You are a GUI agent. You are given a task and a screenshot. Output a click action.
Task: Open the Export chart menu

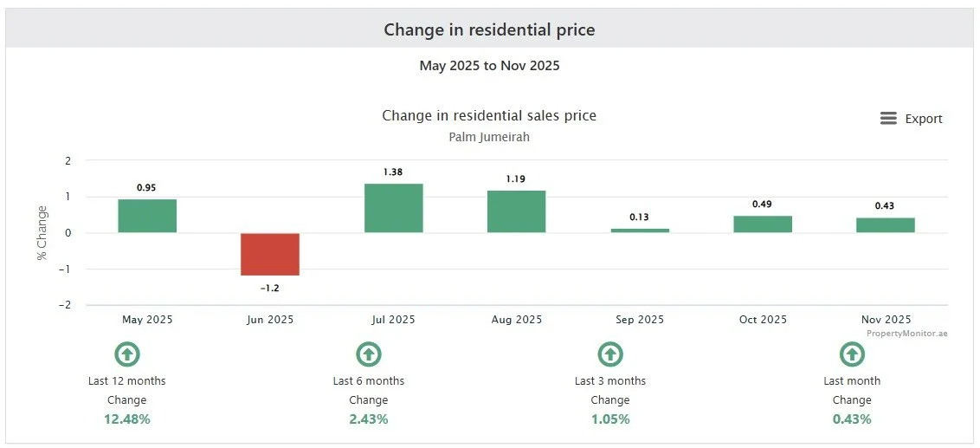912,118
